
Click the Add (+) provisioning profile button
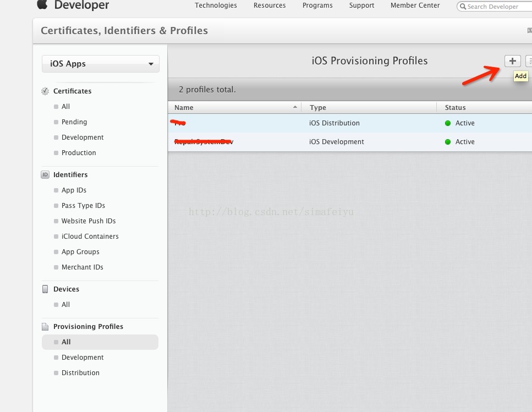point(512,61)
